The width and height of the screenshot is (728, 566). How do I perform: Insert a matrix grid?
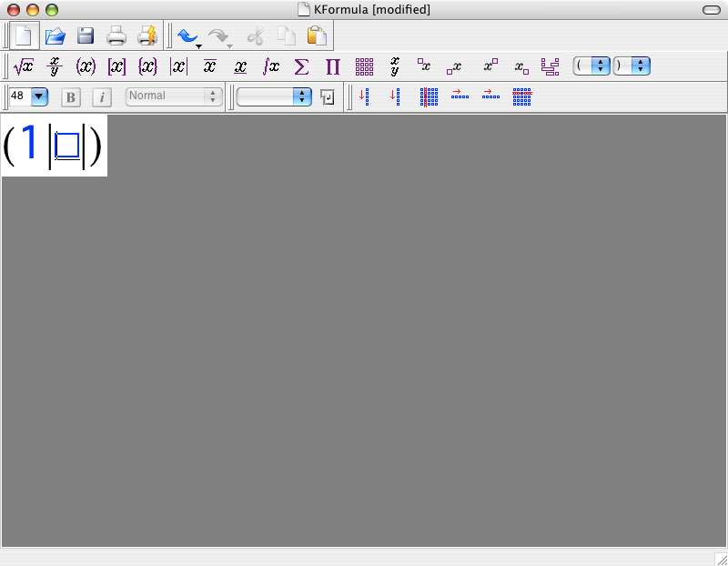click(364, 66)
